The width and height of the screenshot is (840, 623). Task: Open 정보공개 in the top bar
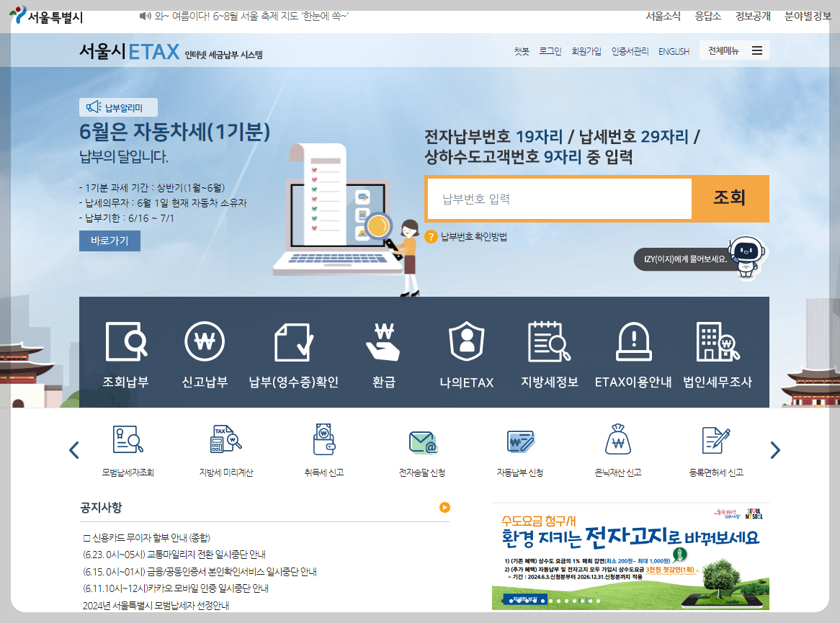click(x=753, y=16)
